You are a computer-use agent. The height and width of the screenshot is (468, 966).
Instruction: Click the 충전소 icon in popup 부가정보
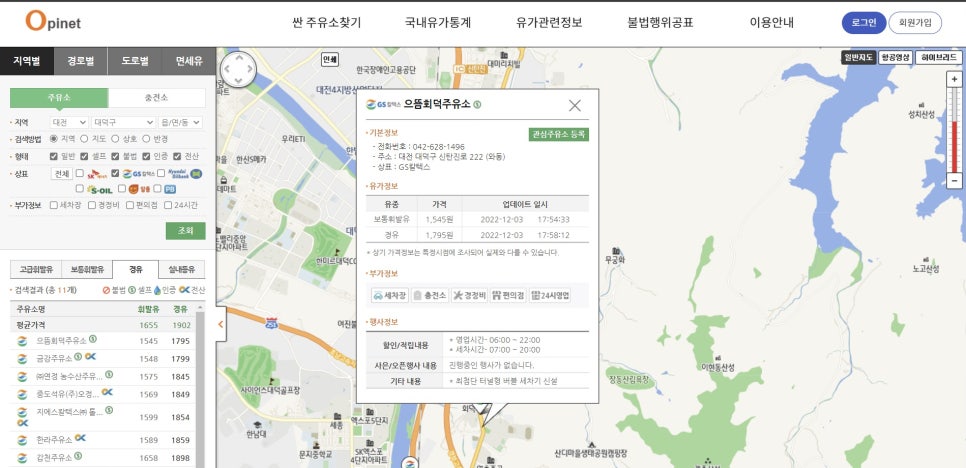tap(429, 296)
